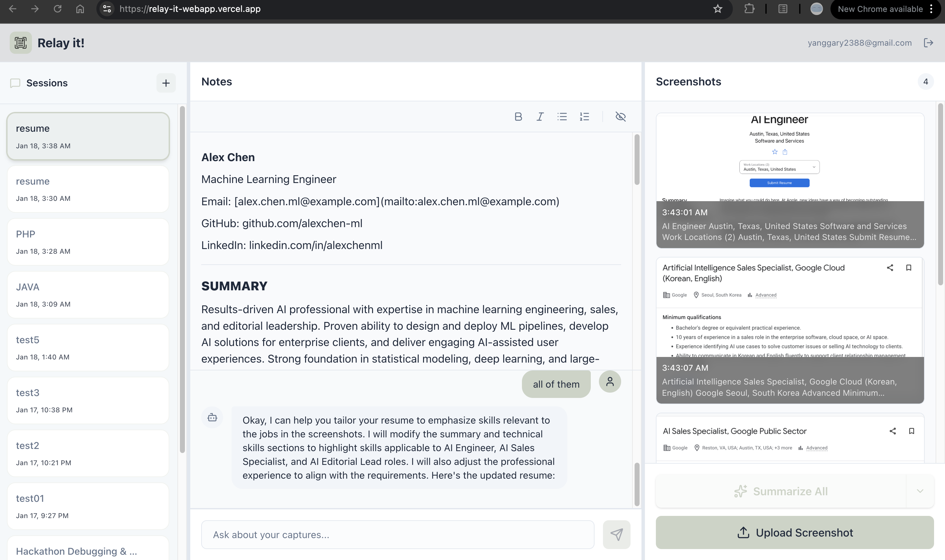Log out using the sign-out icon
Screen dimensions: 945x560
click(x=928, y=43)
